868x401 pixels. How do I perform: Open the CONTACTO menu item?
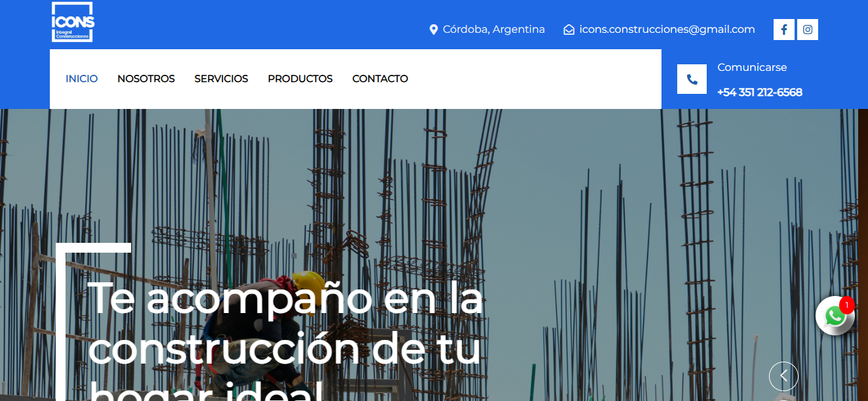pyautogui.click(x=380, y=79)
